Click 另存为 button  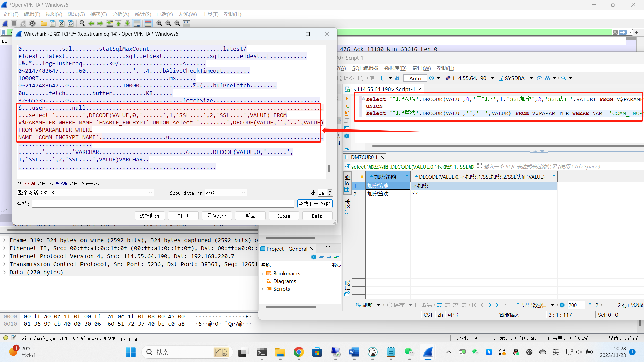(217, 216)
